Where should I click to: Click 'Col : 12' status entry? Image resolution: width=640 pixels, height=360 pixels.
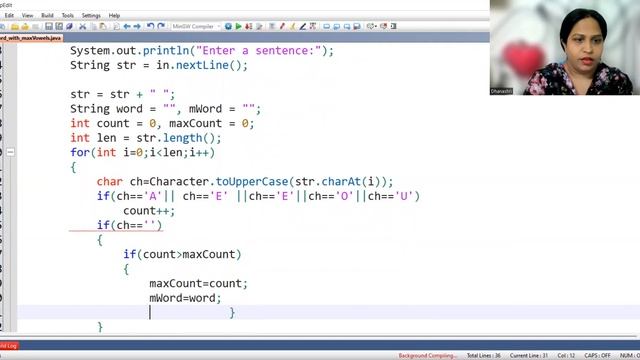click(x=566, y=356)
